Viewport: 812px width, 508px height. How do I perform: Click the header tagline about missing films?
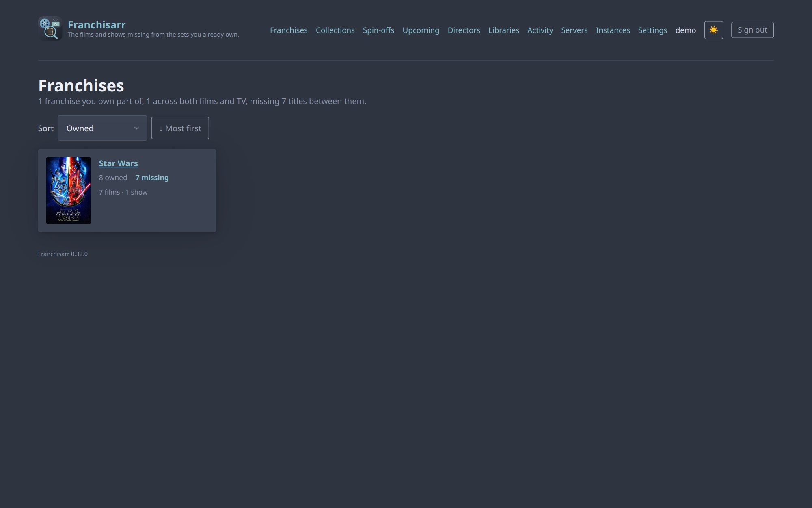pos(153,35)
